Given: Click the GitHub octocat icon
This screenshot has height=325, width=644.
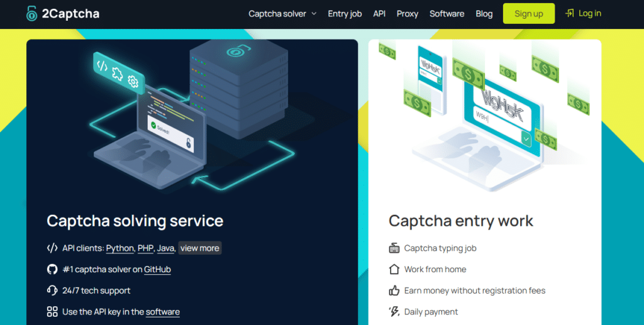Looking at the screenshot, I should tap(52, 269).
